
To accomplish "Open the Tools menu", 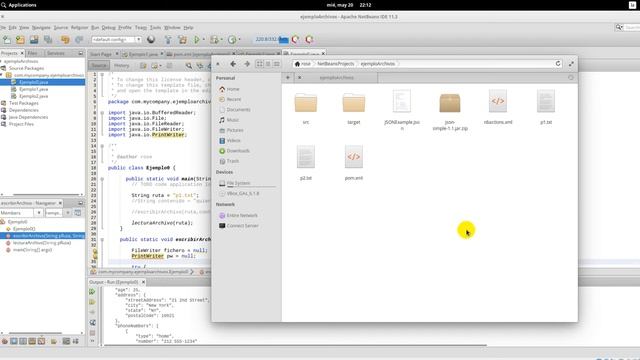I will point(155,27).
